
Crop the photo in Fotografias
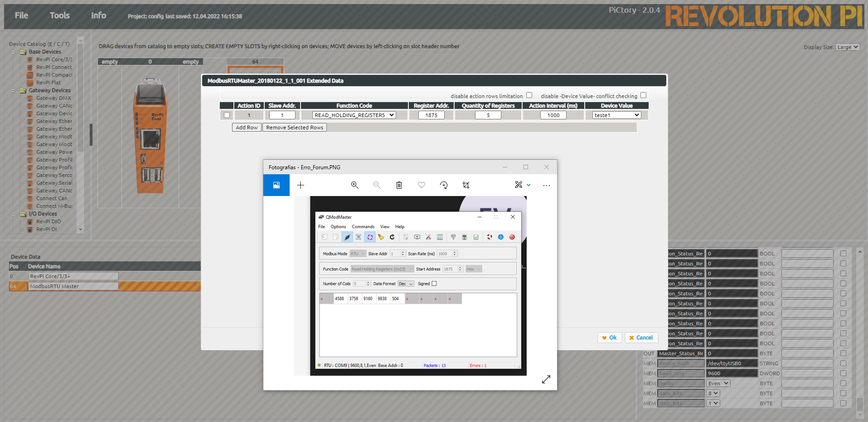466,185
